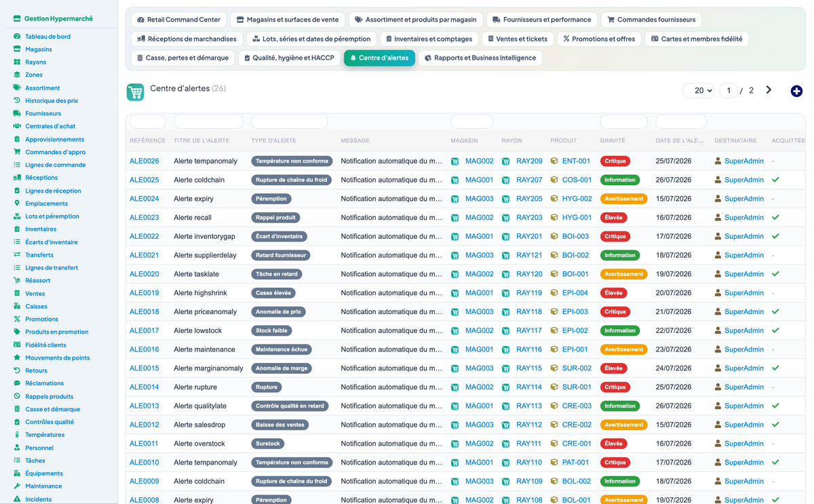Click the Promotions percent icon in sidebar

click(17, 319)
